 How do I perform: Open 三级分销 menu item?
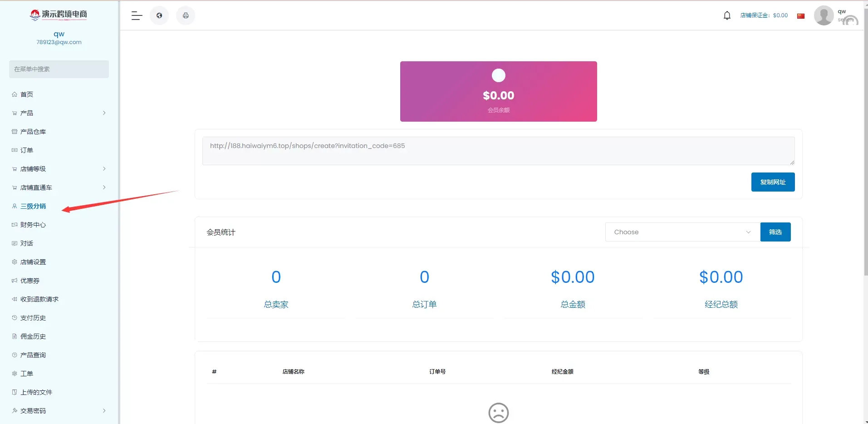33,206
